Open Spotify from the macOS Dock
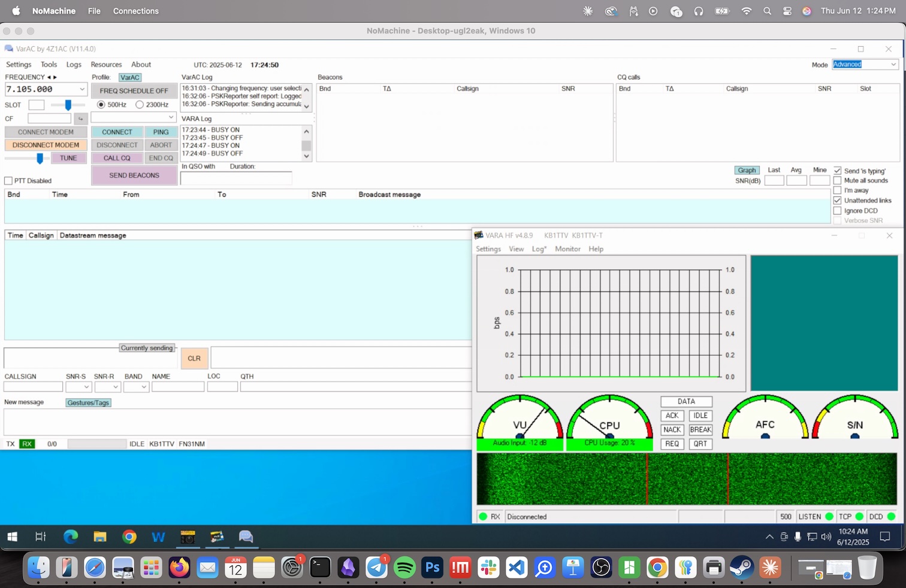Image resolution: width=906 pixels, height=588 pixels. coord(404,567)
